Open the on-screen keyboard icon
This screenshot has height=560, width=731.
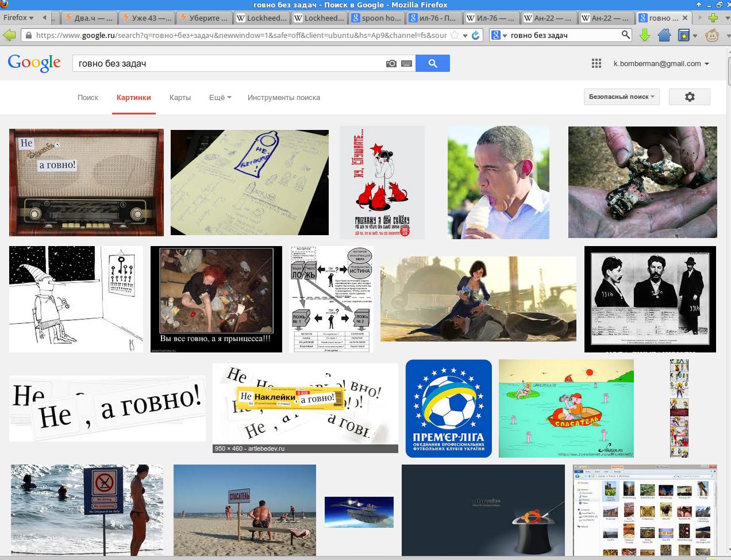[406, 63]
